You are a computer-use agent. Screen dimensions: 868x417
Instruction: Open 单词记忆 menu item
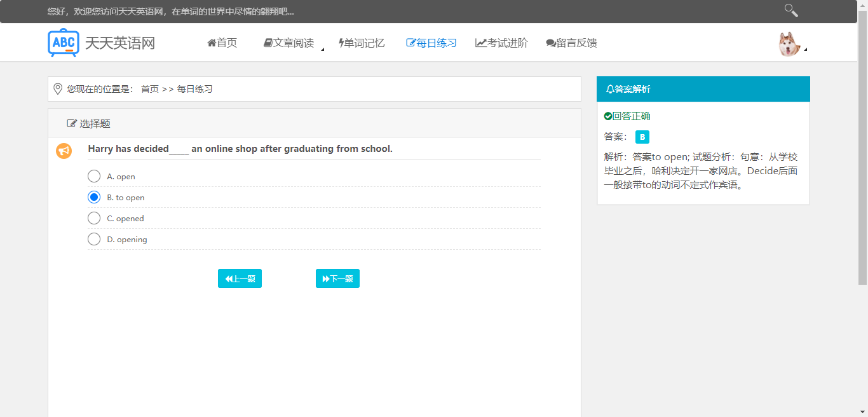point(362,43)
